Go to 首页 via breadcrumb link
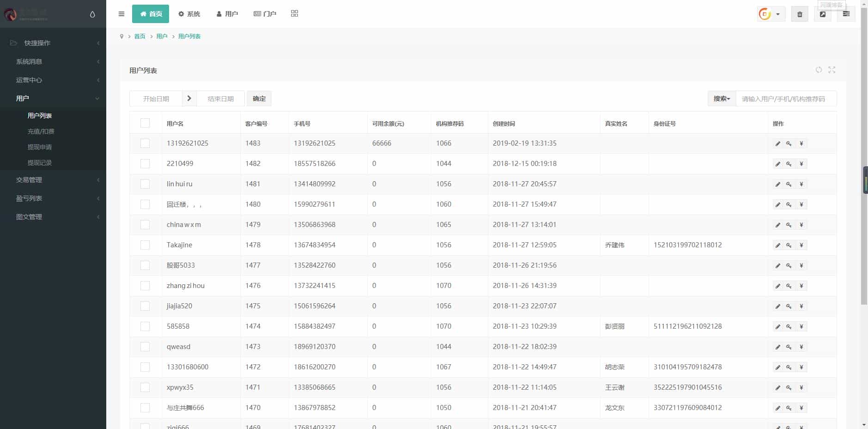Viewport: 868px width, 429px height. pyautogui.click(x=140, y=37)
